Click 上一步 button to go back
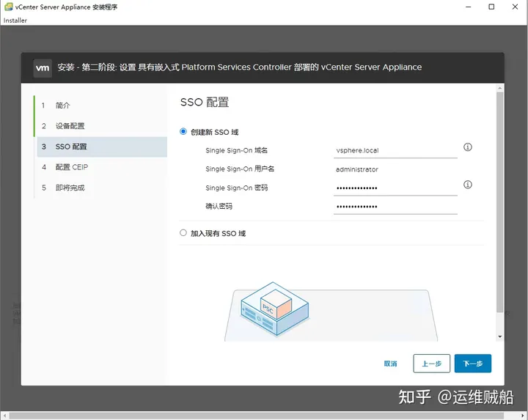This screenshot has width=528, height=420. tap(431, 364)
